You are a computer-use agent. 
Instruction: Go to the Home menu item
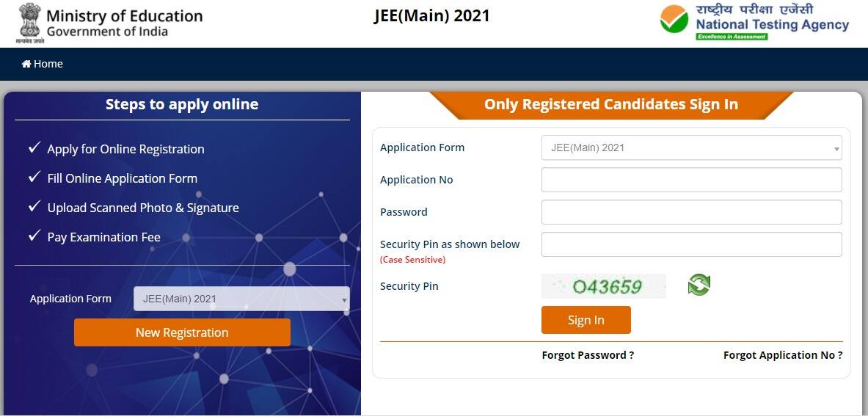click(x=42, y=64)
